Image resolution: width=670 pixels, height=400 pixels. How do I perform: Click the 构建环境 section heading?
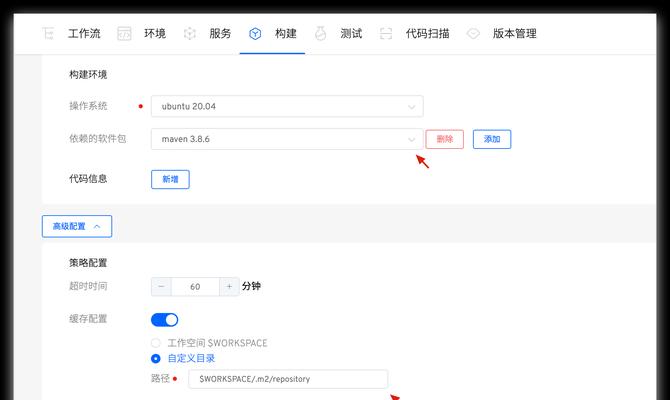coord(88,75)
